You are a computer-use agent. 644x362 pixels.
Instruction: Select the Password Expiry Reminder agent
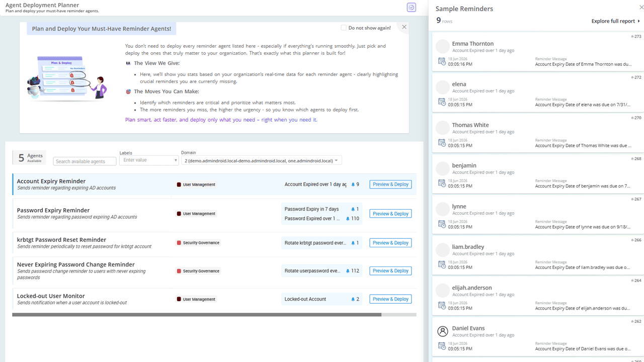click(x=214, y=214)
